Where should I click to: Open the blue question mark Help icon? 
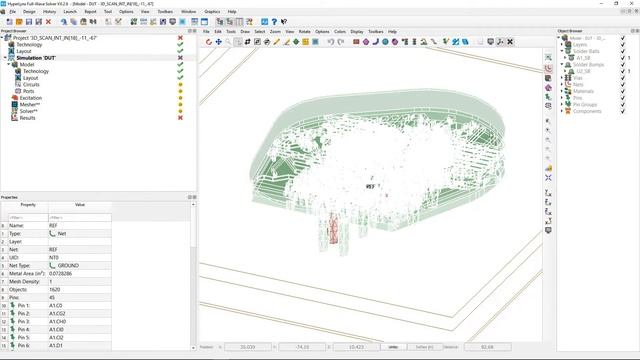click(274, 22)
